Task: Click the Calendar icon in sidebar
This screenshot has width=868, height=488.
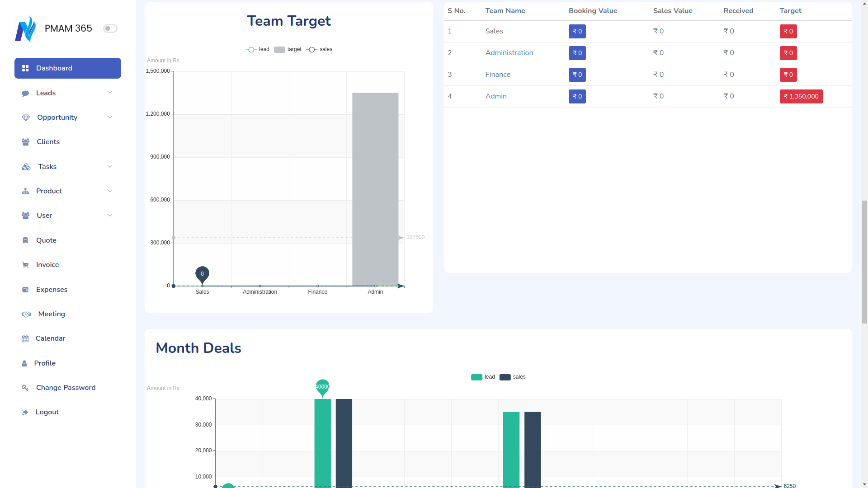Action: tap(25, 338)
